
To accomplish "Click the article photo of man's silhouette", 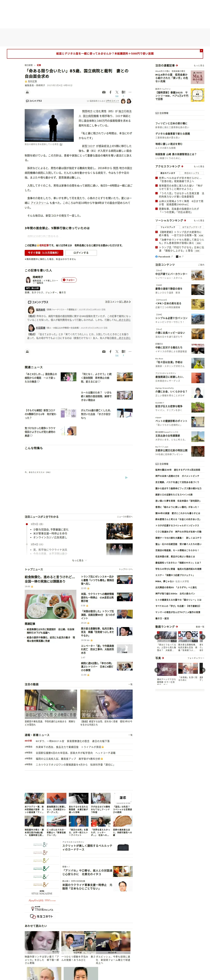I will coord(49,126).
